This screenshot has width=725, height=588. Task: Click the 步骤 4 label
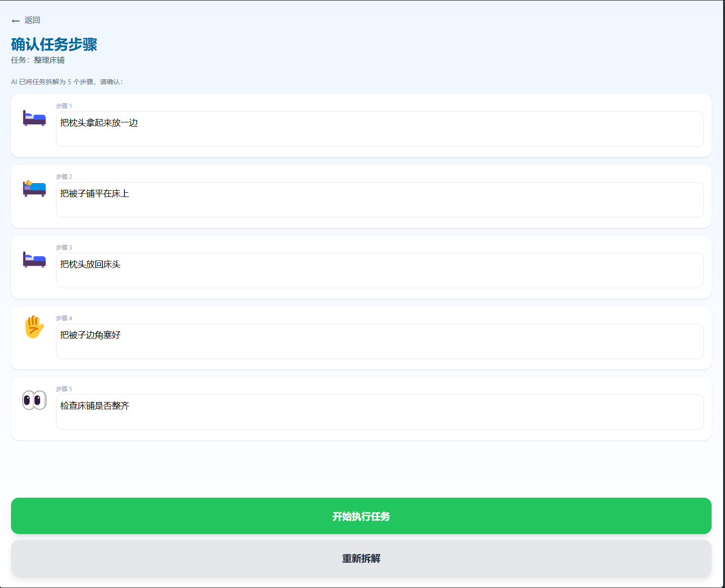[64, 318]
